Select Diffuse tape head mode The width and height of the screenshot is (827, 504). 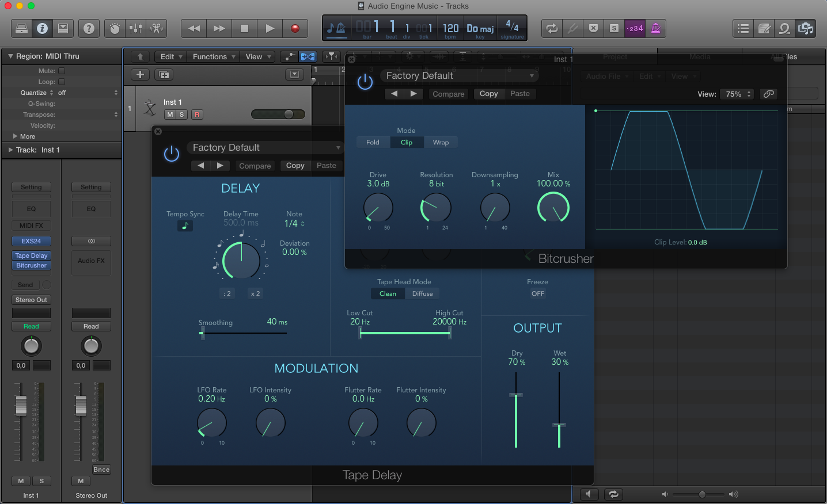[x=422, y=293]
